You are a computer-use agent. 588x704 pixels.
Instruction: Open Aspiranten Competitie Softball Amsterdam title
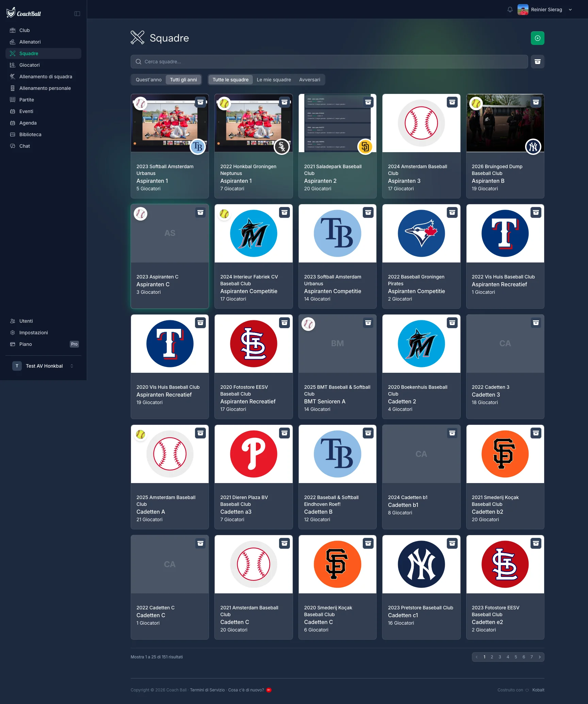332,291
